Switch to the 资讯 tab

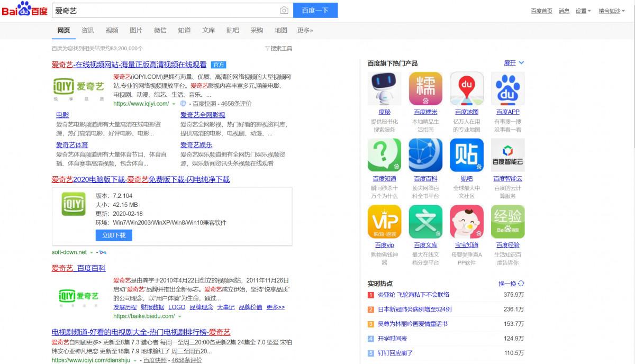88,30
